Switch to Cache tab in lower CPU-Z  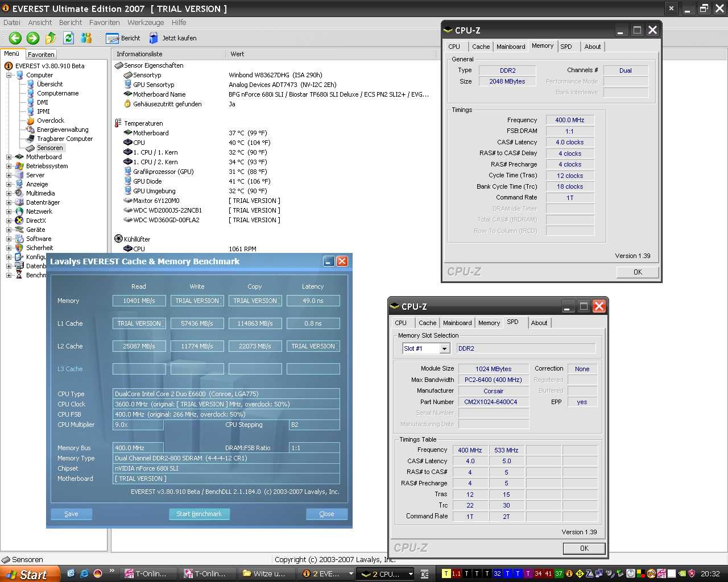(x=428, y=323)
